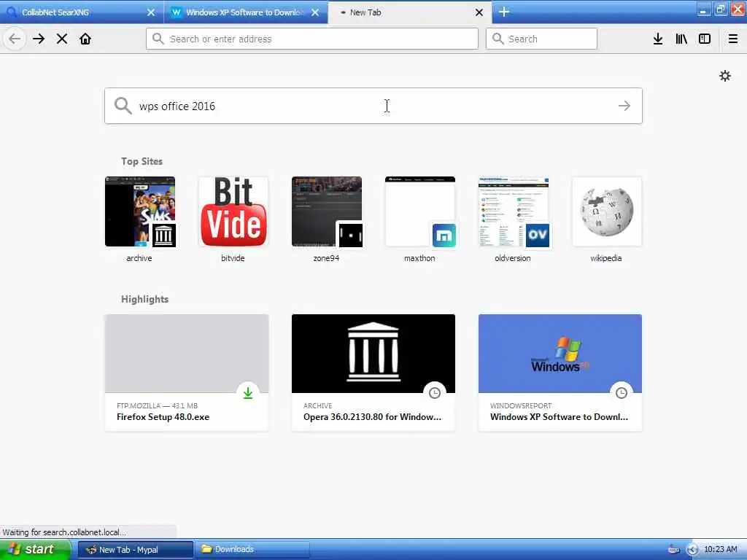This screenshot has height=560, width=747.
Task: Click the search icon in toolbar Search box
Action: click(498, 39)
